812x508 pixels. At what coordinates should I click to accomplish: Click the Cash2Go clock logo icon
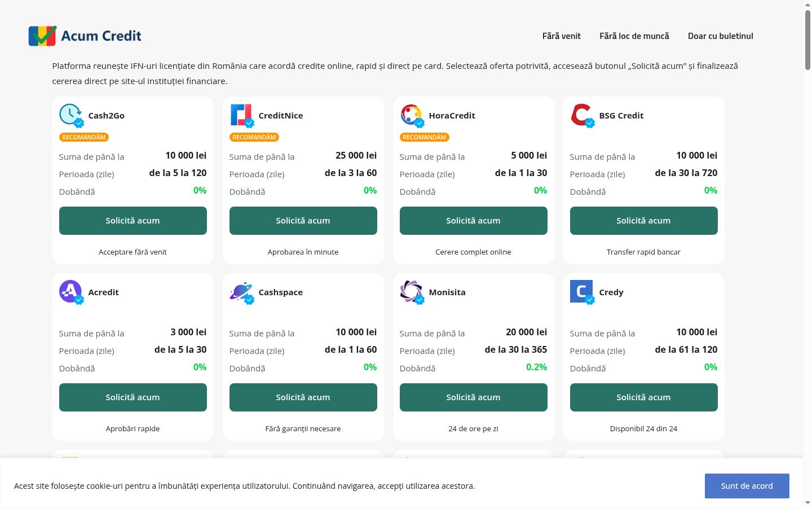(x=71, y=115)
